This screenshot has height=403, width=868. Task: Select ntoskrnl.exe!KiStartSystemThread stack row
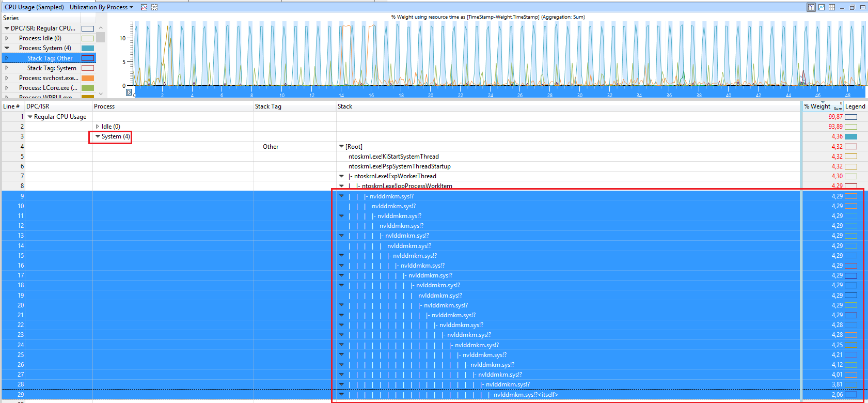coord(393,157)
